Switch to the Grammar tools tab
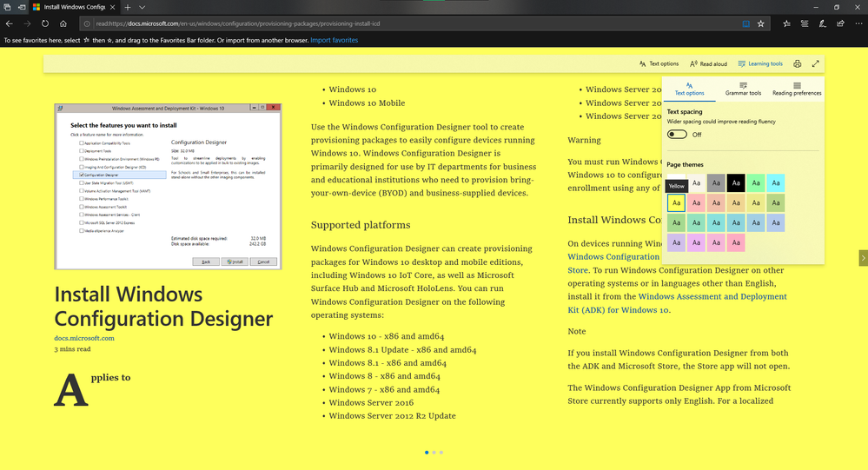The image size is (868, 470). (x=743, y=89)
